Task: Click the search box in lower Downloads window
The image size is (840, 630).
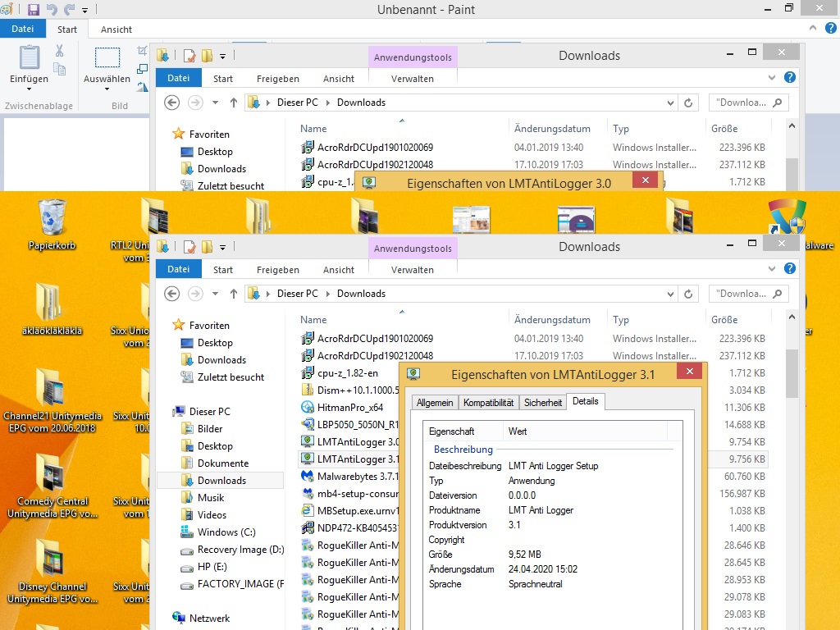Action: click(748, 294)
